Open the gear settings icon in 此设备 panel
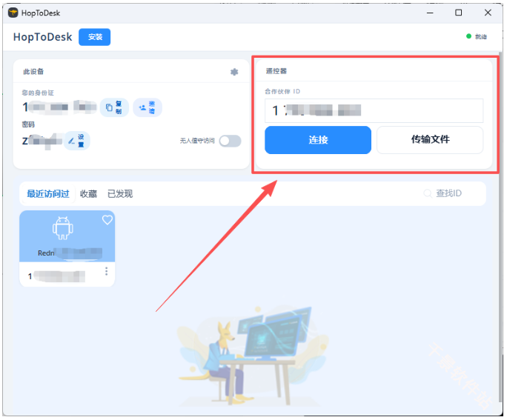Image resolution: width=507 pixels, height=420 pixels. coord(234,72)
